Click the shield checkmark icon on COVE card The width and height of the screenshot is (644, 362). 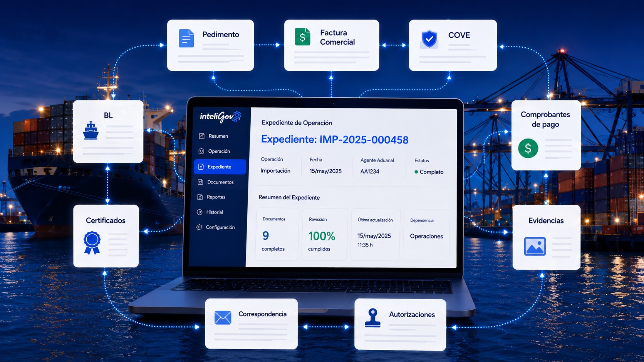pyautogui.click(x=429, y=39)
